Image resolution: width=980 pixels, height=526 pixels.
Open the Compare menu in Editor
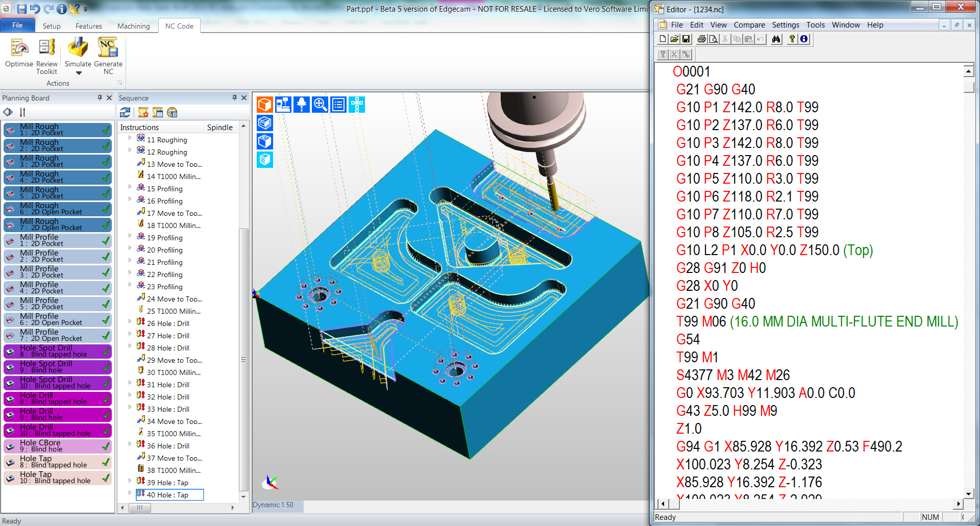pos(749,25)
